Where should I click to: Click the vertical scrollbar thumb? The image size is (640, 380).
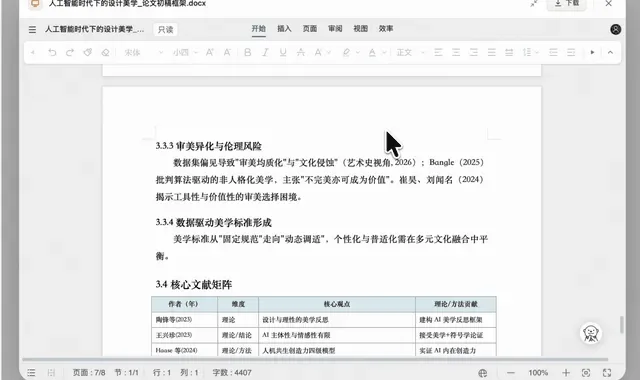622,324
